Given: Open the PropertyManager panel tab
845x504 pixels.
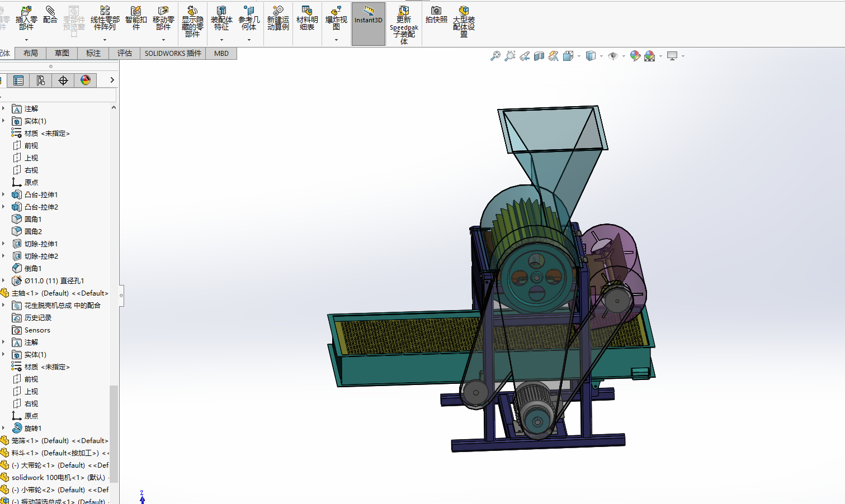Looking at the screenshot, I should [x=18, y=80].
